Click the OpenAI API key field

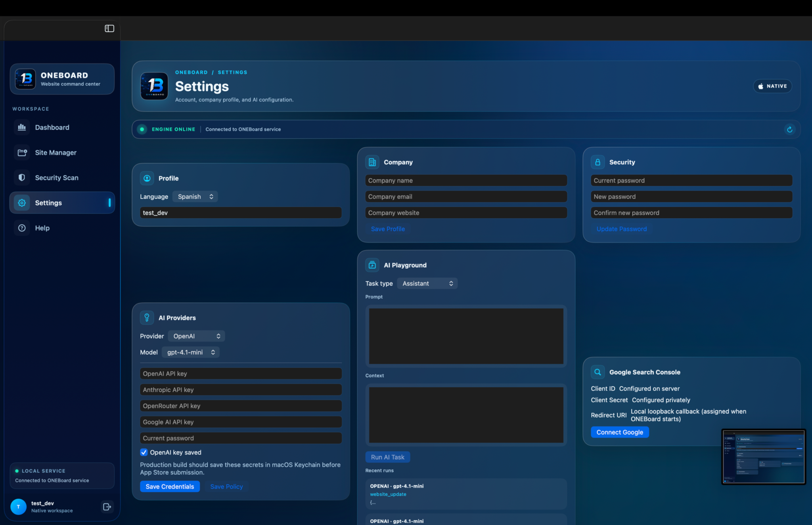(241, 374)
